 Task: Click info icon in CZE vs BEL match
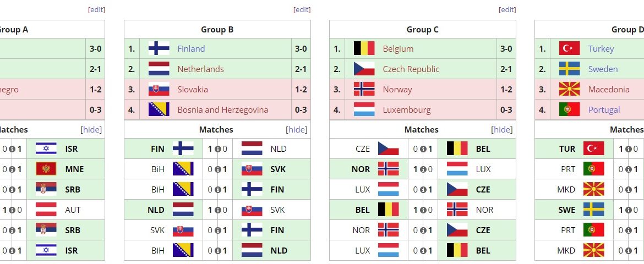click(x=423, y=148)
